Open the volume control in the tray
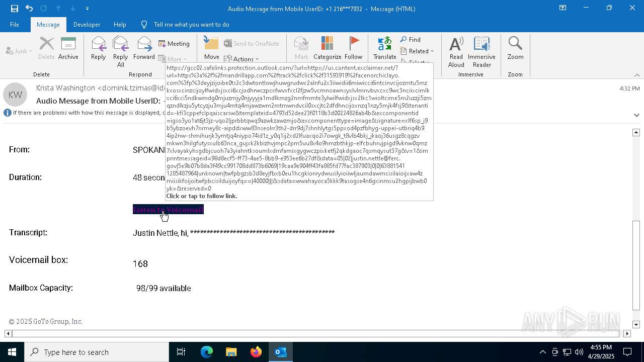644x362 pixels. pos(579,352)
